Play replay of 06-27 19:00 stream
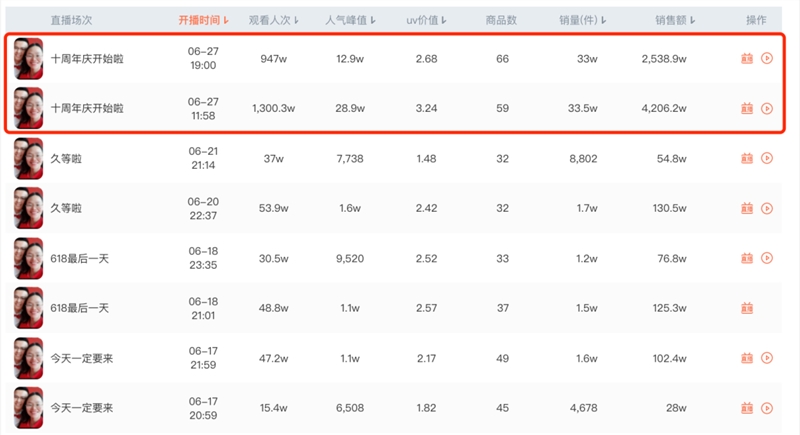This screenshot has height=435, width=800. pyautogui.click(x=767, y=59)
